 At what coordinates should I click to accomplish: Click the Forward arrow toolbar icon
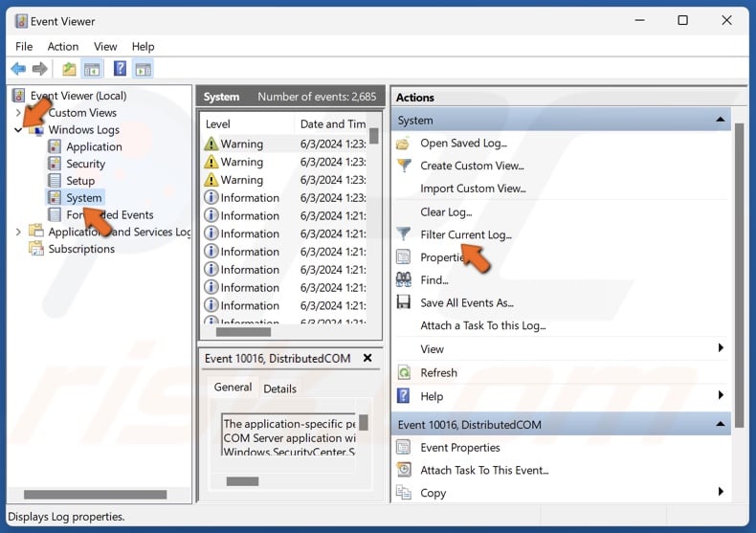40,69
